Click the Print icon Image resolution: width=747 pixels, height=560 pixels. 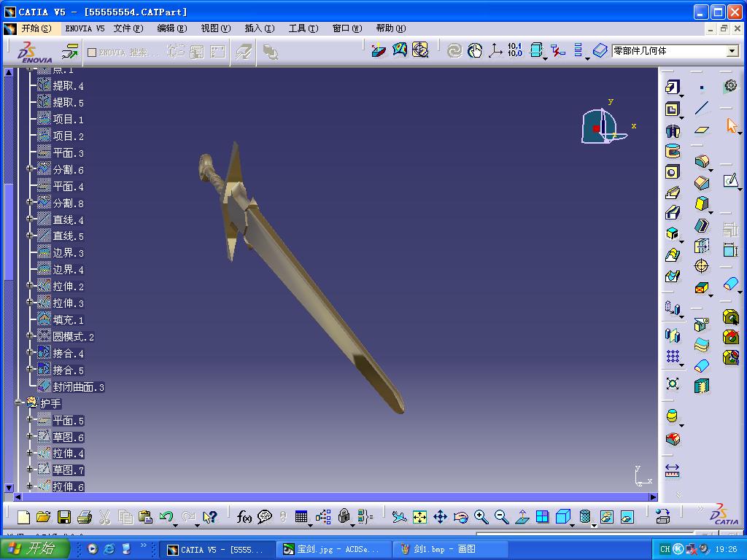[85, 517]
